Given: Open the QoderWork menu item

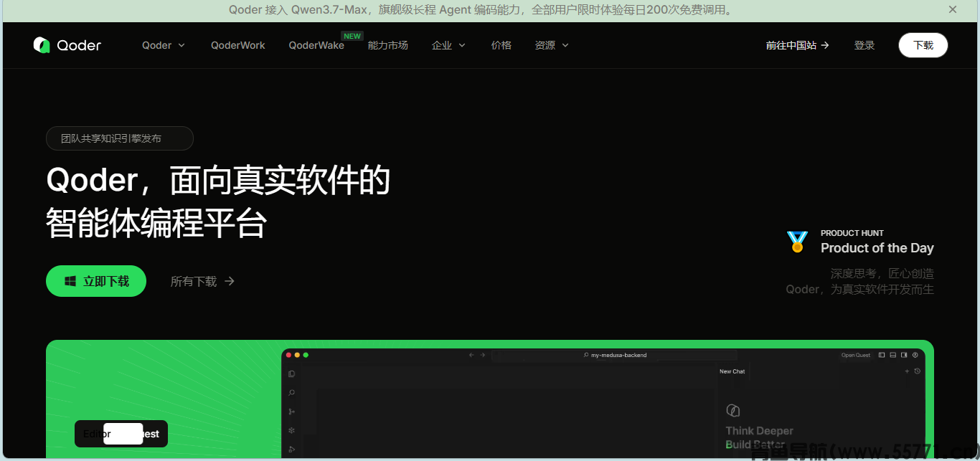Looking at the screenshot, I should coord(238,45).
